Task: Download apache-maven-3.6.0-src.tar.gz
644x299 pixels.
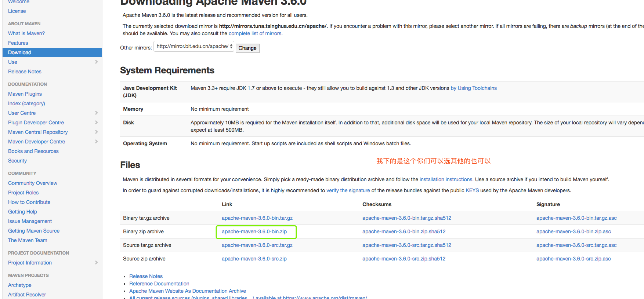Action: point(257,245)
